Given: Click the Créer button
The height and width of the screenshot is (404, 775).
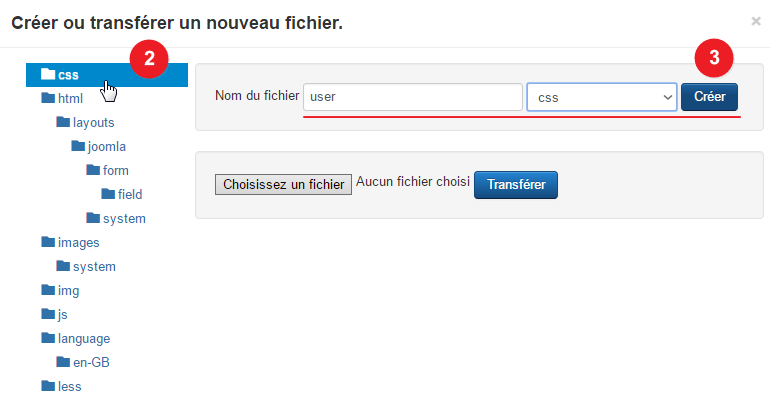Looking at the screenshot, I should pos(709,97).
